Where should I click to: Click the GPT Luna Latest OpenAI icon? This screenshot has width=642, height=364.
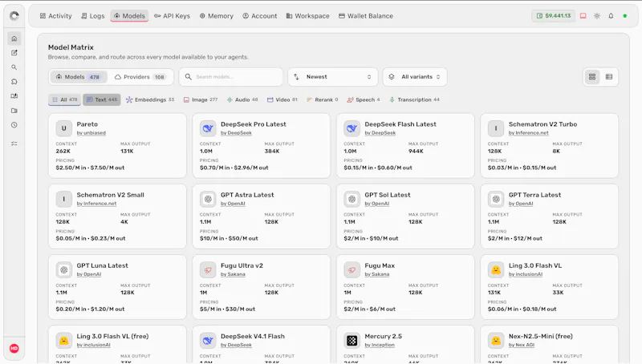tap(64, 270)
